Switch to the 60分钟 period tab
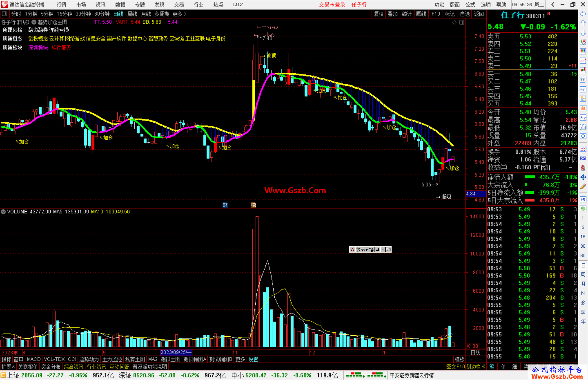588x380 pixels. (102, 14)
